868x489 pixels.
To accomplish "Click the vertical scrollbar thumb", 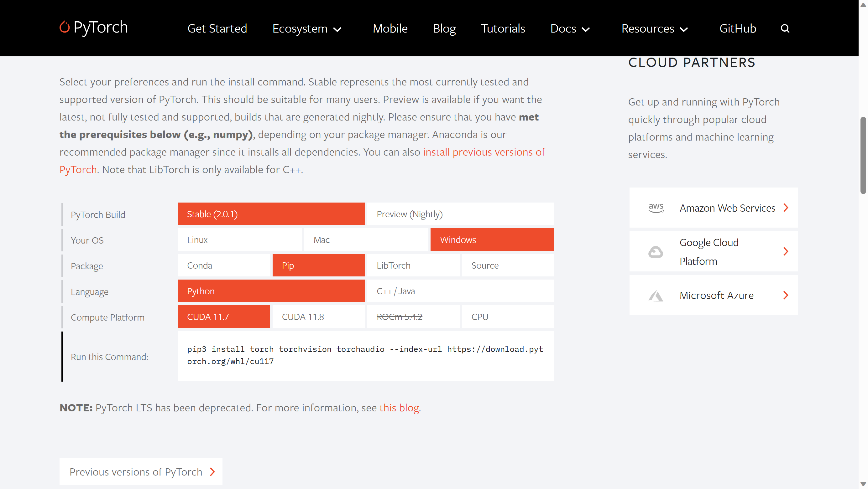I will [x=863, y=156].
